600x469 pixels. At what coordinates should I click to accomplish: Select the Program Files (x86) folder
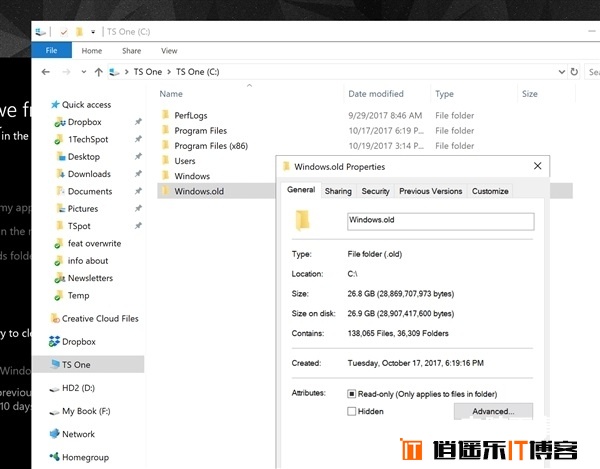(211, 146)
